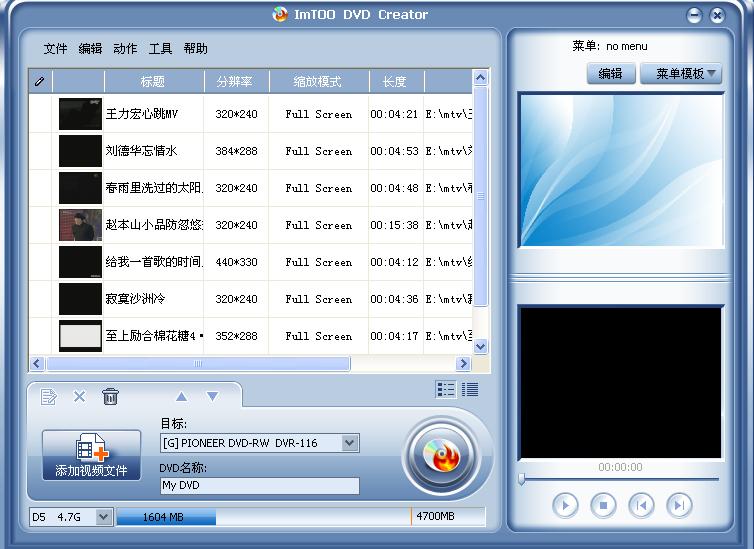Image resolution: width=754 pixels, height=549 pixels.
Task: Click the 384*288 resolution cell
Action: [x=236, y=151]
